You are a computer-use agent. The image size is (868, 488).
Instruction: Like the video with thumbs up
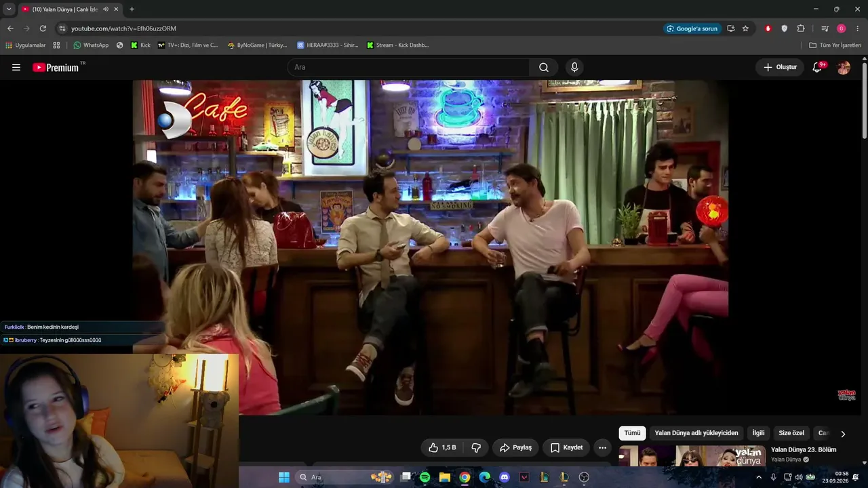pyautogui.click(x=442, y=447)
